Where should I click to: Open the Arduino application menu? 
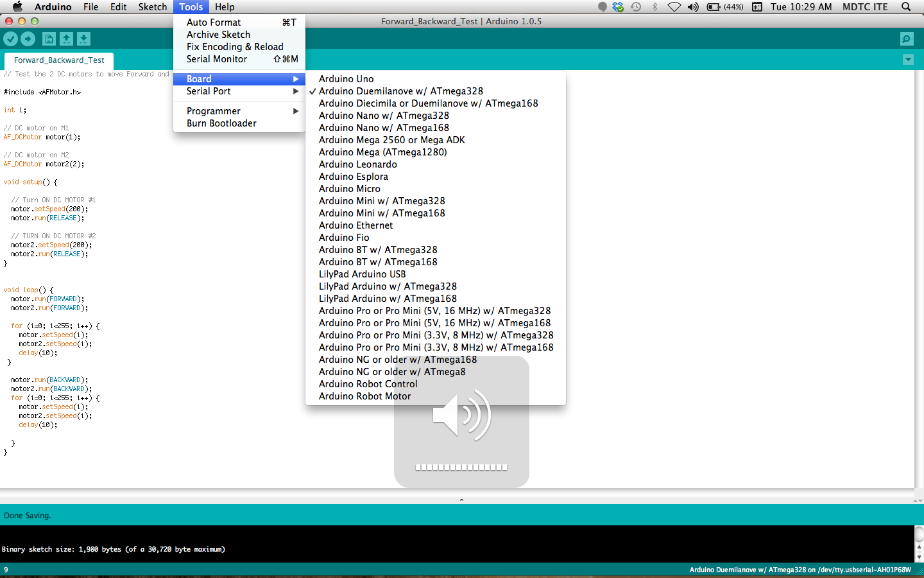coord(53,6)
